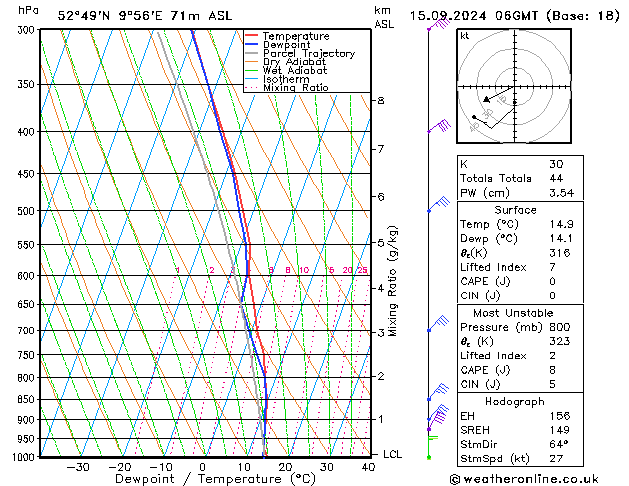
Task: Click the Most Unstable CIN value 5
Action: click(553, 384)
